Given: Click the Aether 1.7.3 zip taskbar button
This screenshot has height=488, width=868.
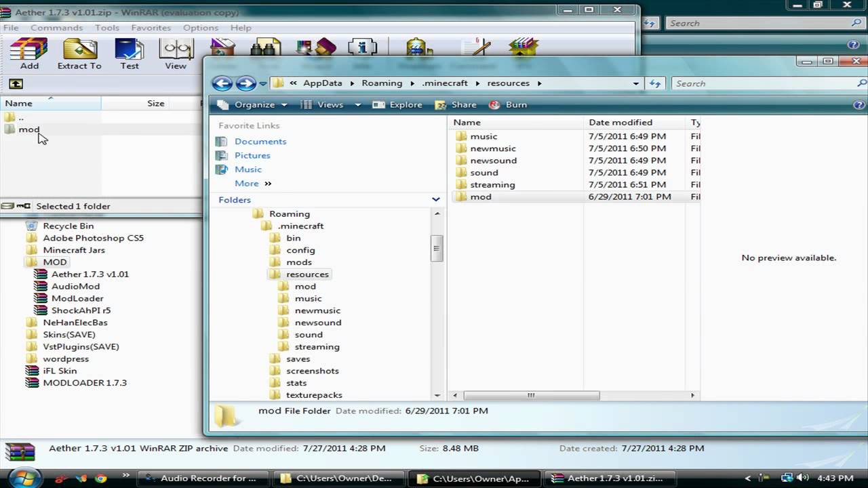Looking at the screenshot, I should point(609,478).
